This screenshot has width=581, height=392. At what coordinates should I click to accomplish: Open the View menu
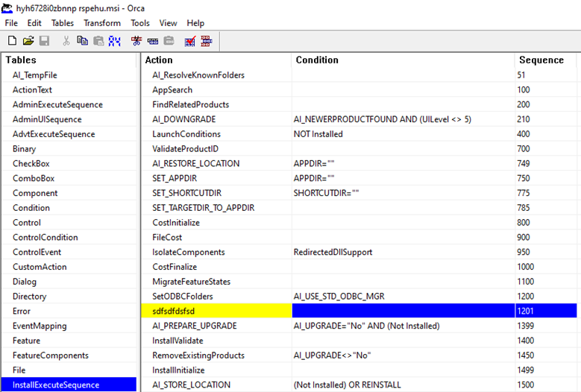[x=168, y=23]
